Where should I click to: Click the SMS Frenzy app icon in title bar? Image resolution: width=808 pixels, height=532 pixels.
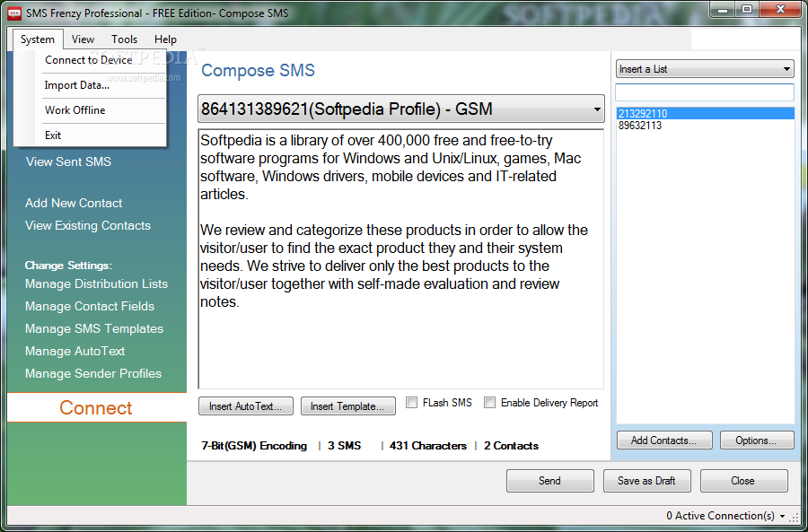click(15, 13)
